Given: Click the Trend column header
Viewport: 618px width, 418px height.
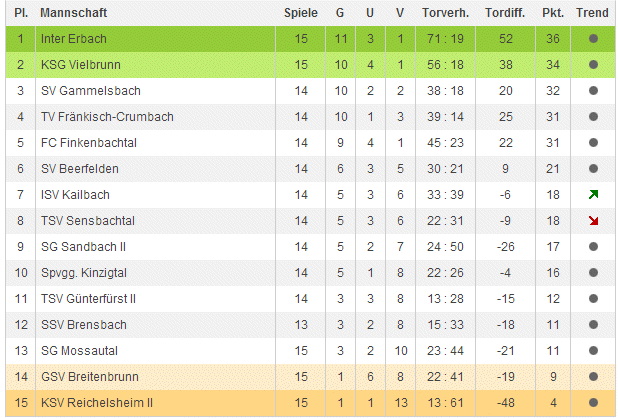Looking at the screenshot, I should click(x=592, y=13).
